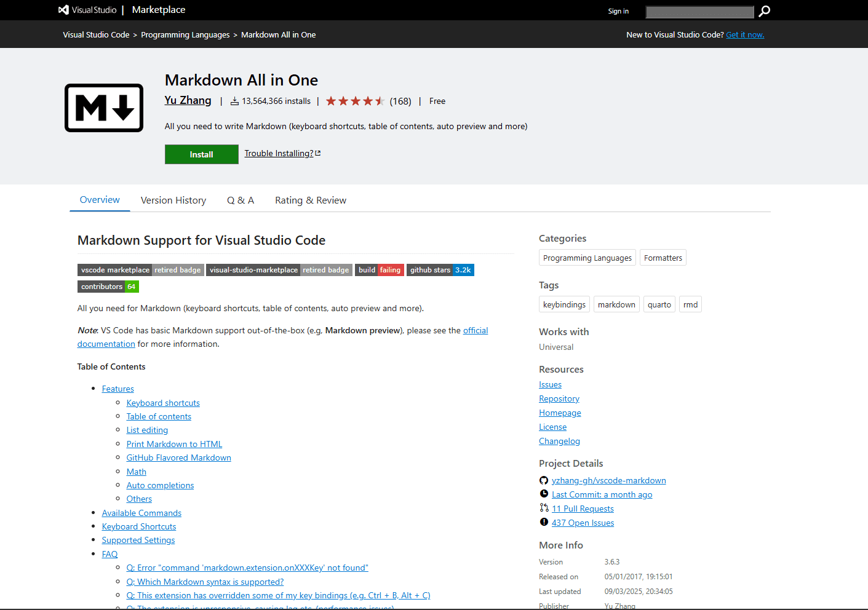Open the Q: Error command not found link
This screenshot has width=868, height=610.
pyautogui.click(x=247, y=568)
